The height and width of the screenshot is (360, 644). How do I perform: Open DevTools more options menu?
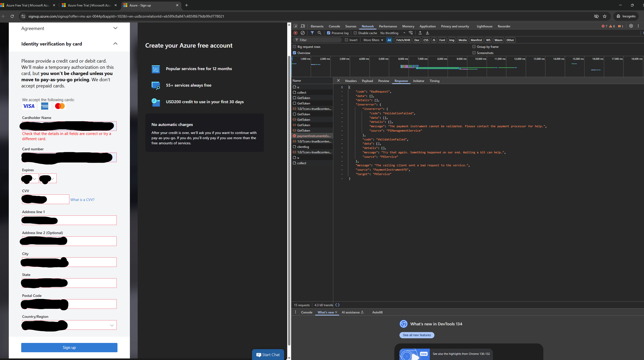click(638, 26)
